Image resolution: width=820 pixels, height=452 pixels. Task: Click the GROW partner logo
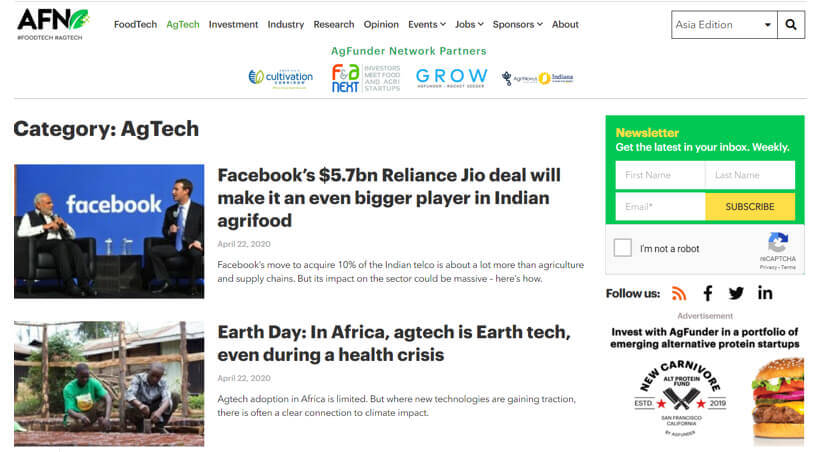[451, 78]
